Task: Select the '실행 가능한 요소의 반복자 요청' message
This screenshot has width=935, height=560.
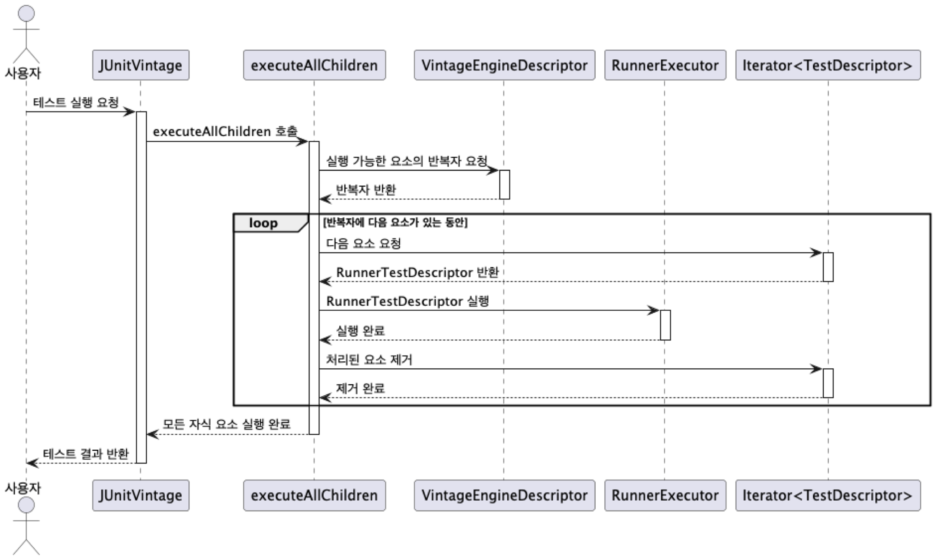Action: click(407, 161)
